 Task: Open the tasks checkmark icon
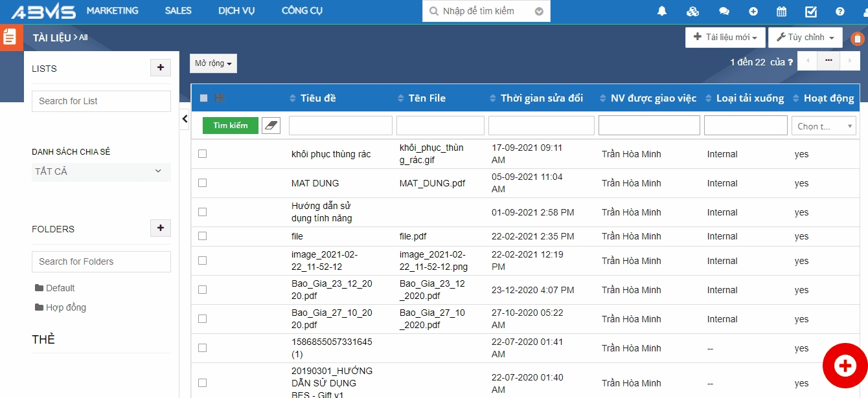[x=810, y=12]
